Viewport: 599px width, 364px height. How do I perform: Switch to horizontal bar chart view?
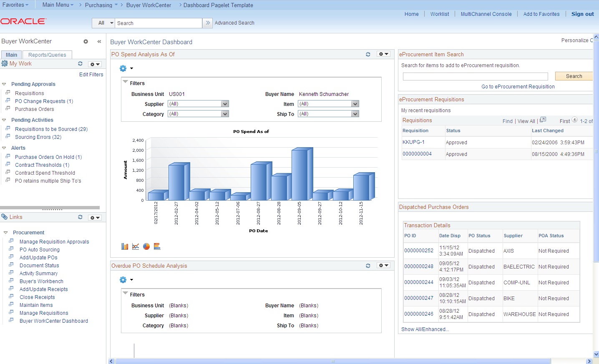(157, 246)
